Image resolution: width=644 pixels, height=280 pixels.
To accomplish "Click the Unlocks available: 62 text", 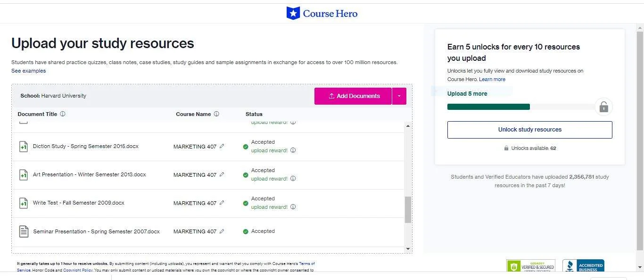I will click(x=534, y=148).
